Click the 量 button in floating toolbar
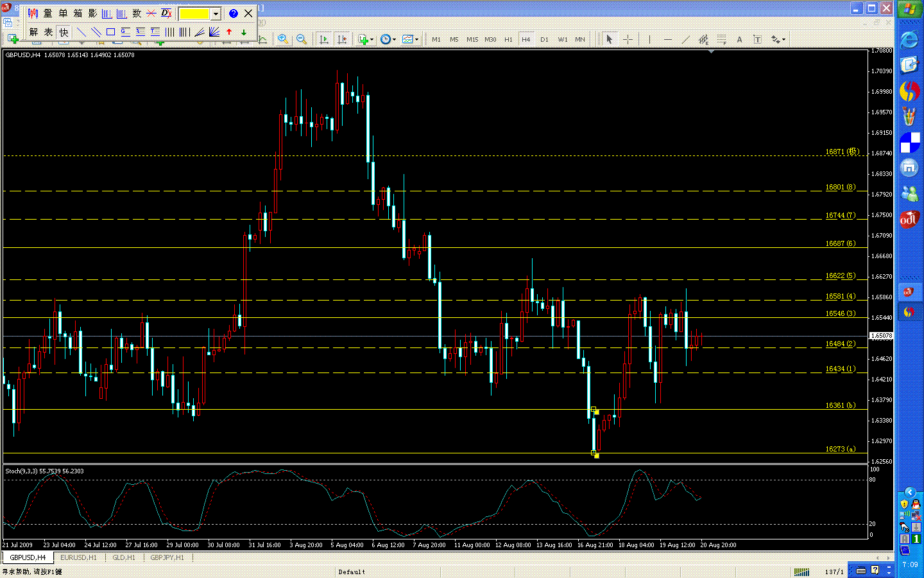The height and width of the screenshot is (578, 924). pyautogui.click(x=48, y=13)
